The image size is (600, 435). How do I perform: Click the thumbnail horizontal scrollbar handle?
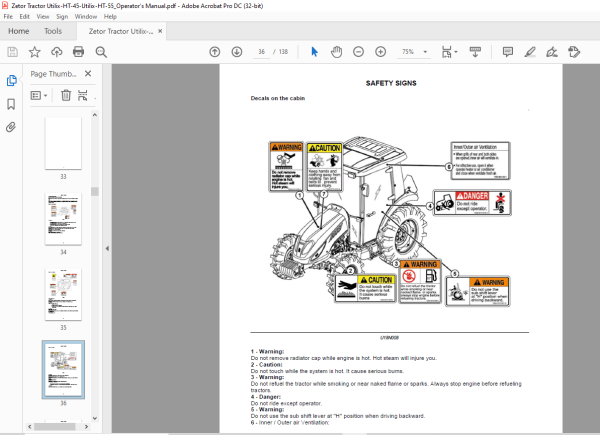pyautogui.click(x=57, y=426)
